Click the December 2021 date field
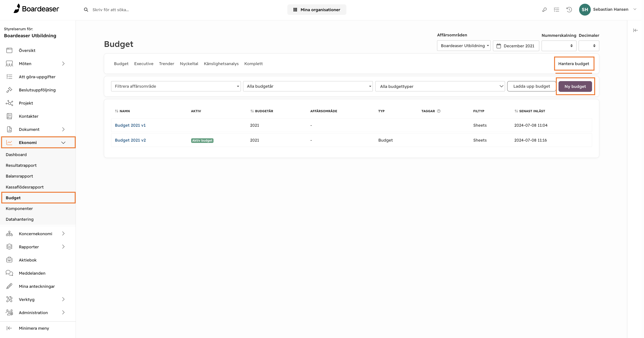 516,46
